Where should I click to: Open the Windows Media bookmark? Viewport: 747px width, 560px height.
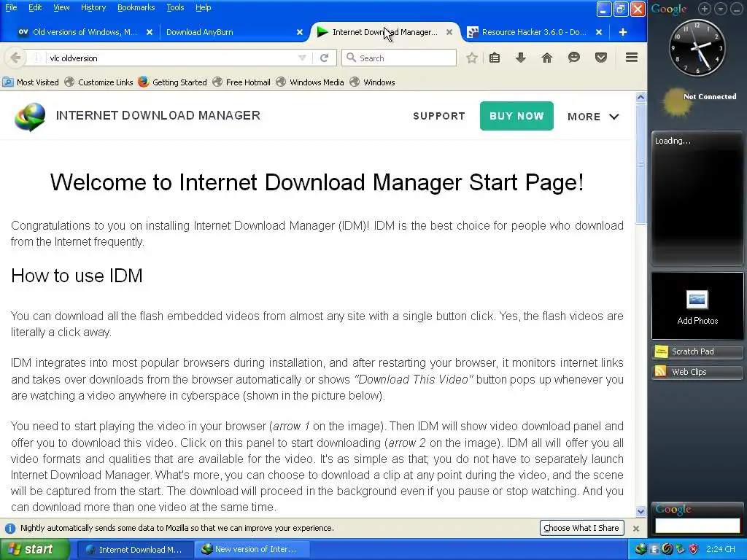coord(310,82)
